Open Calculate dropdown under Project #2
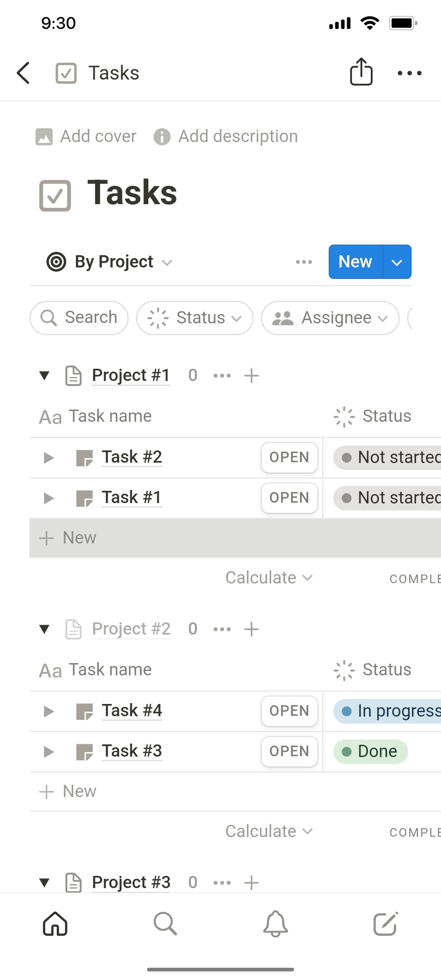This screenshot has height=980, width=441. click(x=269, y=831)
